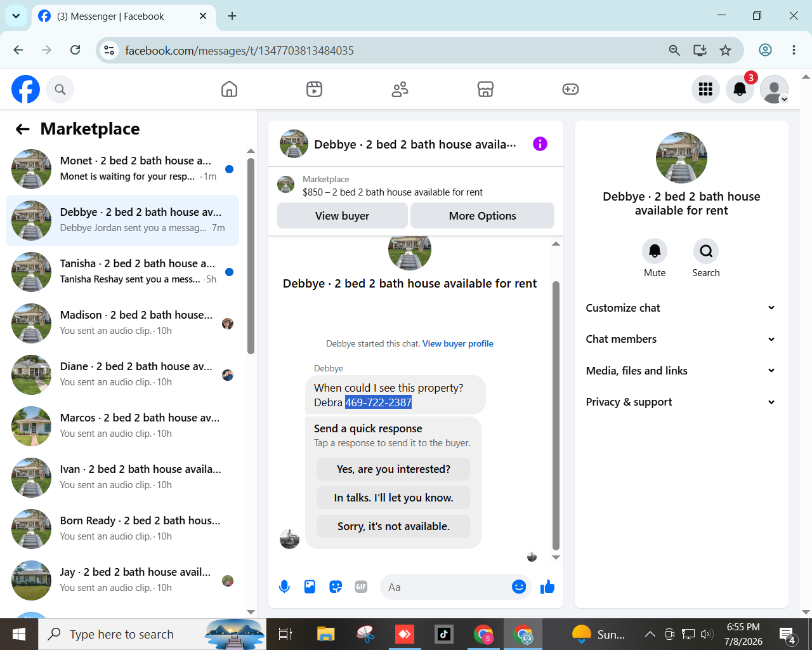The width and height of the screenshot is (812, 650).
Task: Click the Facebook search magnifier icon
Action: (60, 90)
